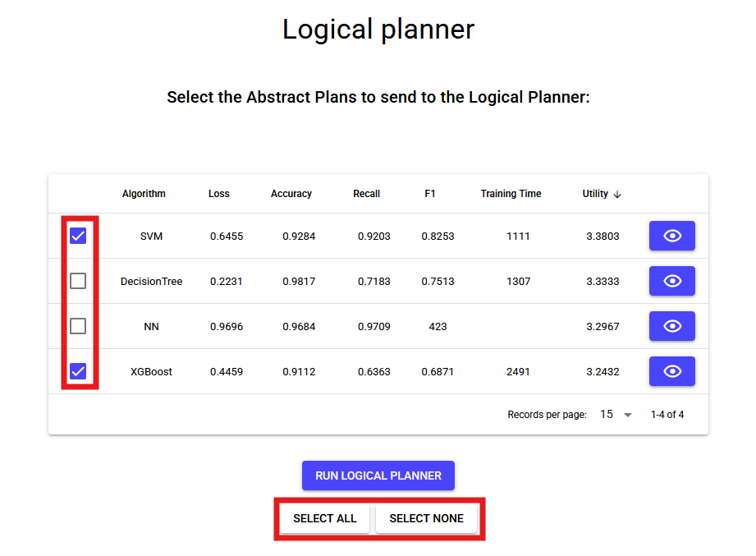Uncheck the SVM row checkbox
756x556 pixels.
[78, 236]
